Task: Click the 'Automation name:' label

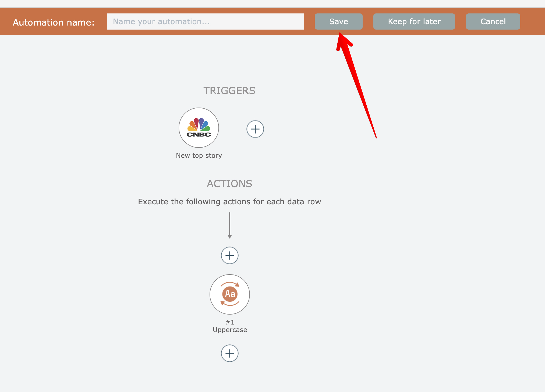Action: coord(54,22)
